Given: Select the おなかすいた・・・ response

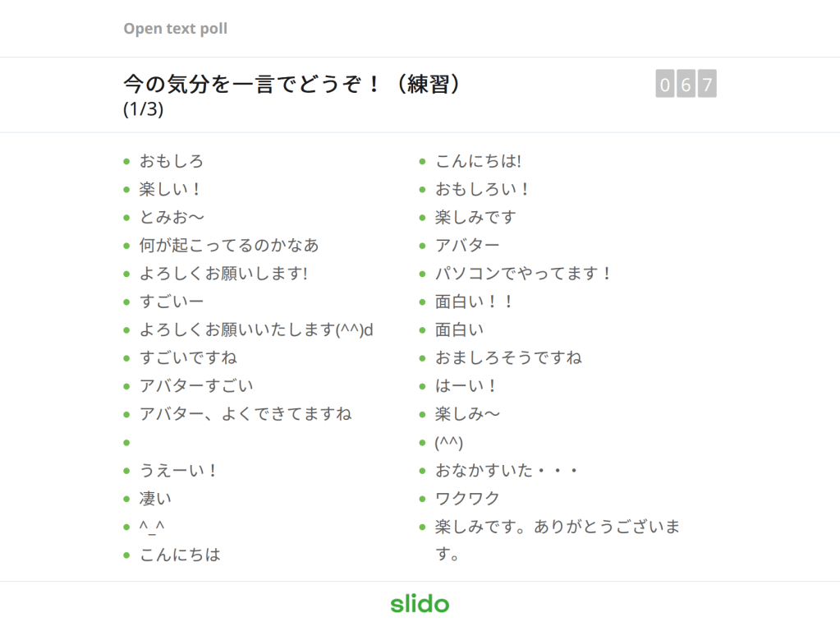Looking at the screenshot, I should 507,470.
